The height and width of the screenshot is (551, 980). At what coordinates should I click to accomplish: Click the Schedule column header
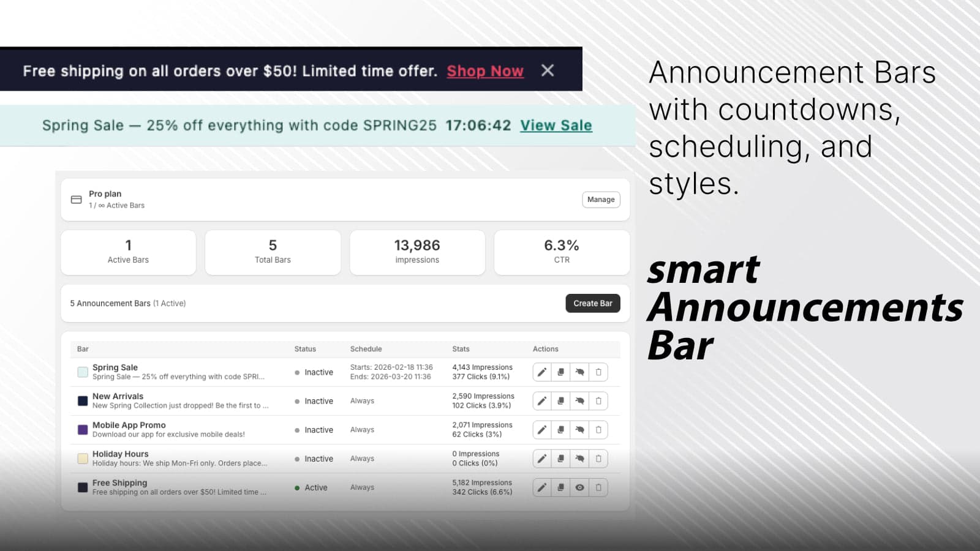coord(366,349)
